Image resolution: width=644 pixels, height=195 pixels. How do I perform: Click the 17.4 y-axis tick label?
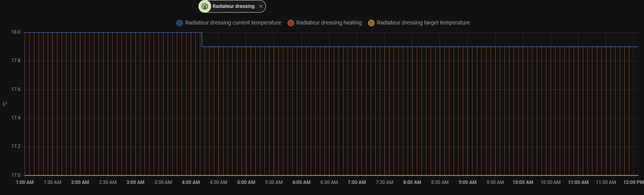point(16,118)
